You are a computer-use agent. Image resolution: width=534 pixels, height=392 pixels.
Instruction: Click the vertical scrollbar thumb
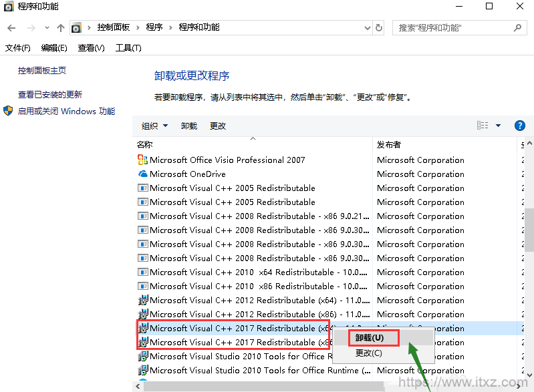tap(529, 230)
